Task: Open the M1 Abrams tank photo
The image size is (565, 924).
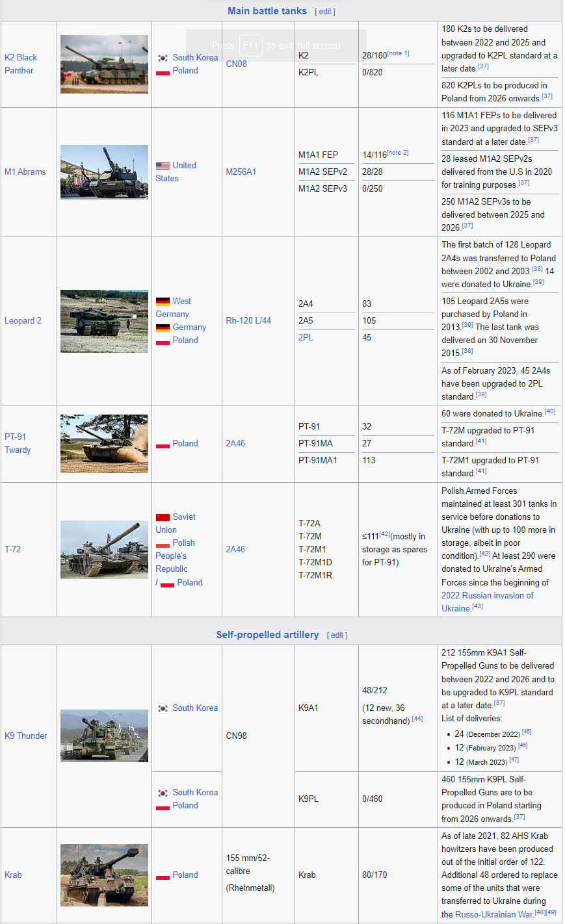Action: (x=104, y=172)
